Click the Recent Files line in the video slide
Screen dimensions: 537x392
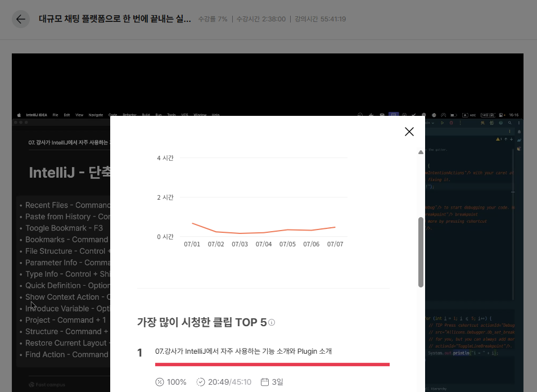[x=67, y=205]
